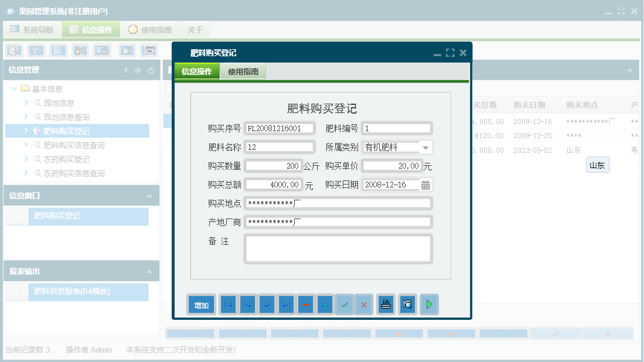Click the print icon in dialog toolbar
The image size is (644, 362).
click(386, 305)
